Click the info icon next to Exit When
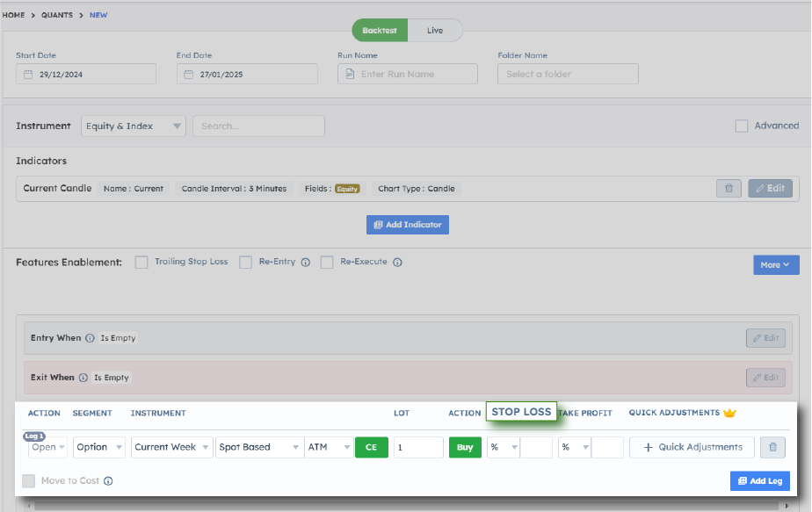This screenshot has width=812, height=512. click(x=83, y=378)
